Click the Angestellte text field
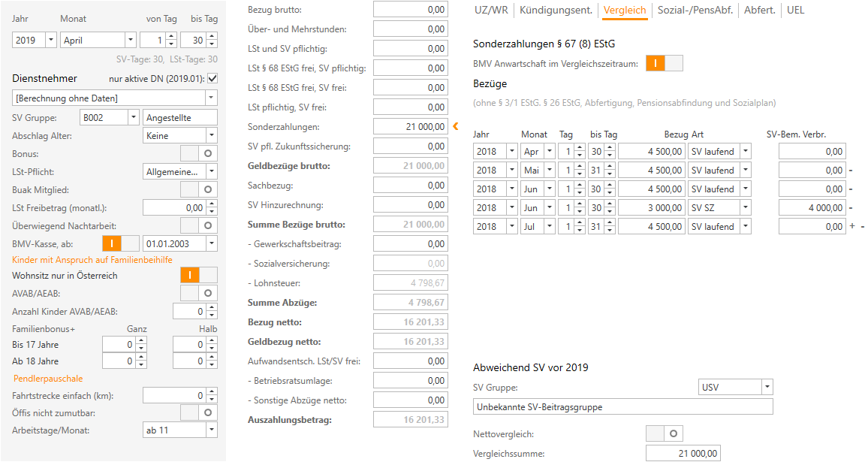Image resolution: width=868 pixels, height=462 pixels. click(x=180, y=117)
